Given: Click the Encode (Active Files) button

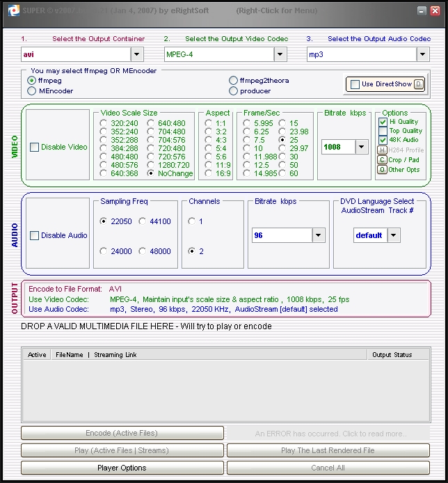Looking at the screenshot, I should click(122, 433).
